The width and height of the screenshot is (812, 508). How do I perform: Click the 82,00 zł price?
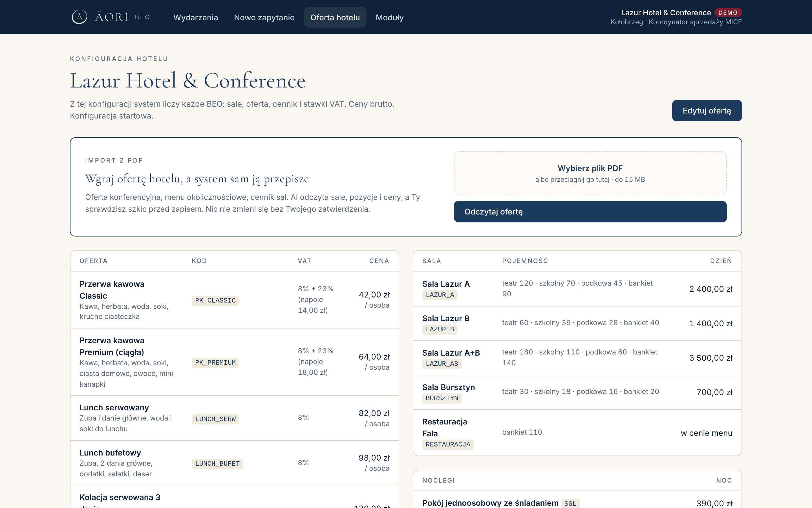[374, 413]
